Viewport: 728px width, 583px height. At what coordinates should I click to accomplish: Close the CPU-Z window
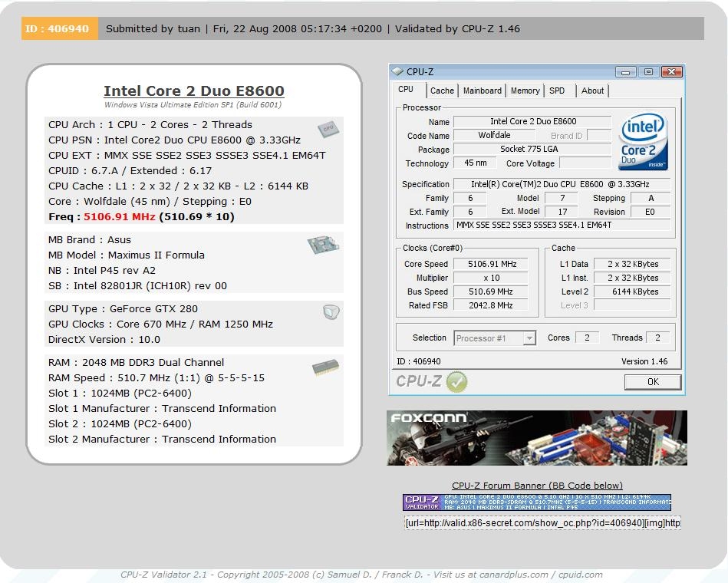[671, 72]
